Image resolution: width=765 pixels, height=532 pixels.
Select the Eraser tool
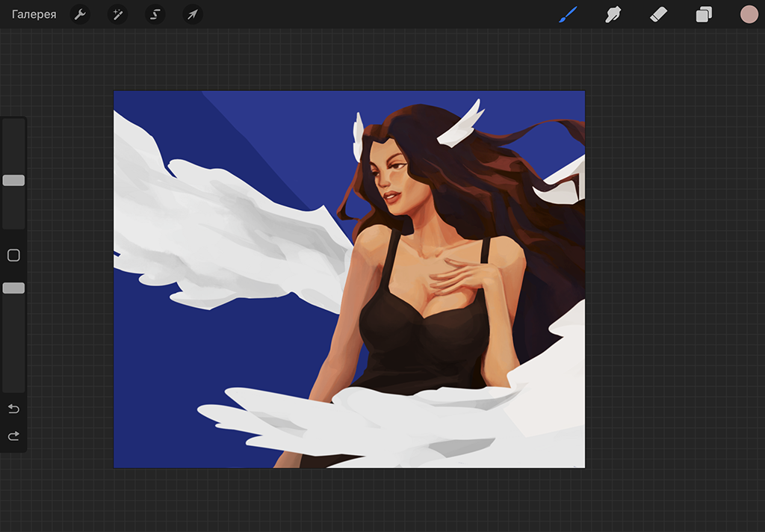point(658,14)
